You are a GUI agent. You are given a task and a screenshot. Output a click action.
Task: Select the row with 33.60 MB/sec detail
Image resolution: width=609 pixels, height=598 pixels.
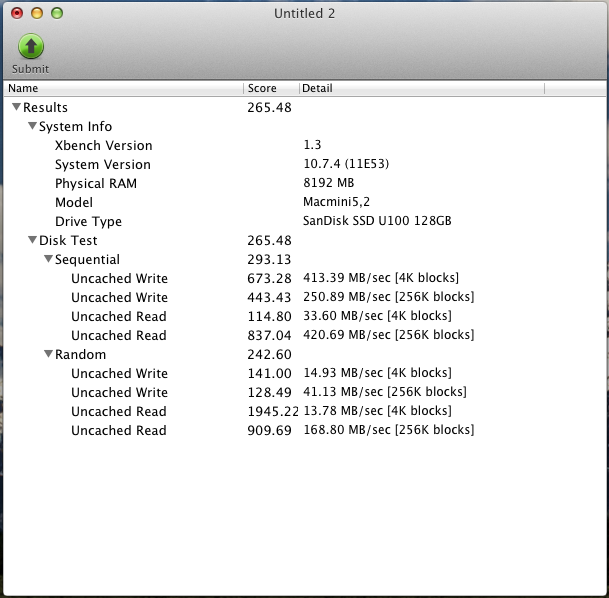tap(304, 316)
